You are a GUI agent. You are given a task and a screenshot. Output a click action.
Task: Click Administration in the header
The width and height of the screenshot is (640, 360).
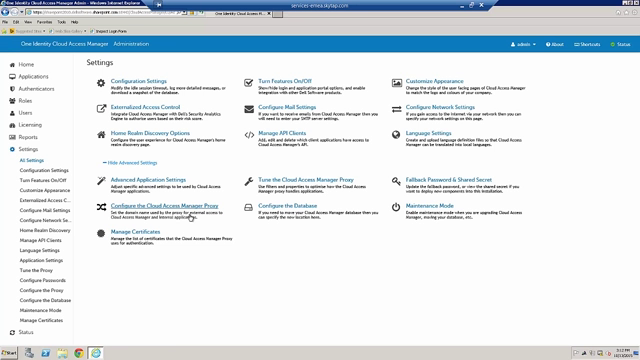(131, 44)
